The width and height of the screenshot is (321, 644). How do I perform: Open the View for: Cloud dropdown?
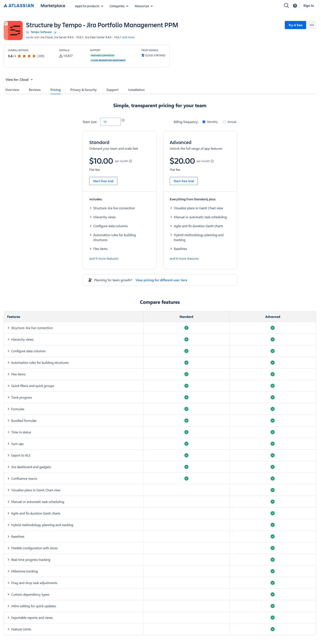pyautogui.click(x=19, y=80)
